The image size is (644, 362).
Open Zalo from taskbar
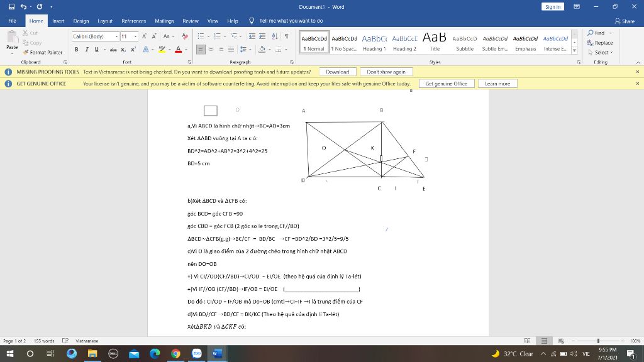pos(197,353)
